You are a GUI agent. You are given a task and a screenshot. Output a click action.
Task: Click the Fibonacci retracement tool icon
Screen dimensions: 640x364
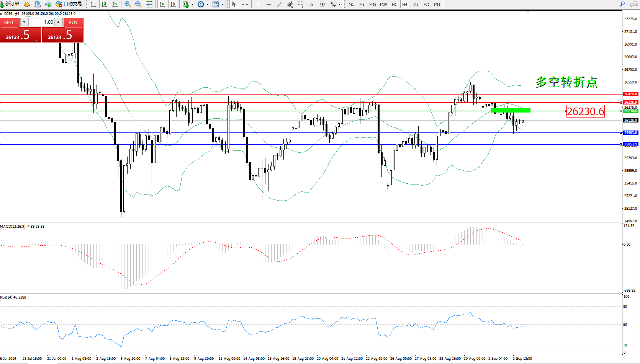pos(301,4)
